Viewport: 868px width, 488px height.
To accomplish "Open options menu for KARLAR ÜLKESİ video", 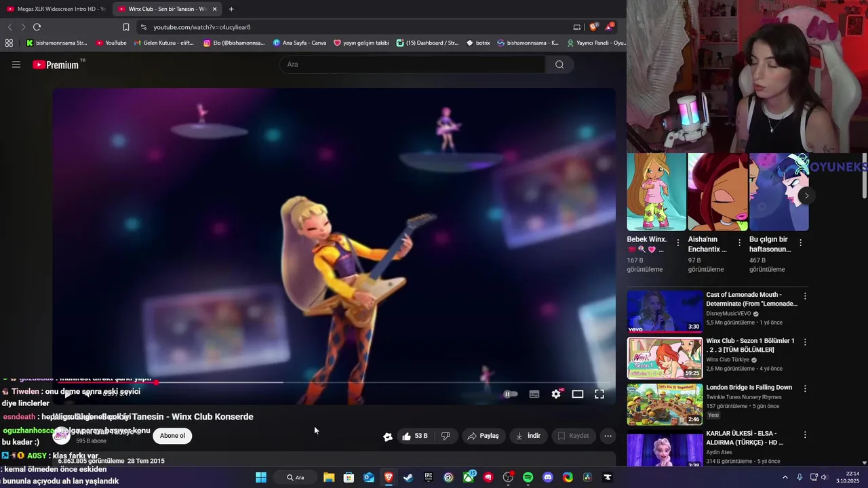I will [x=805, y=435].
